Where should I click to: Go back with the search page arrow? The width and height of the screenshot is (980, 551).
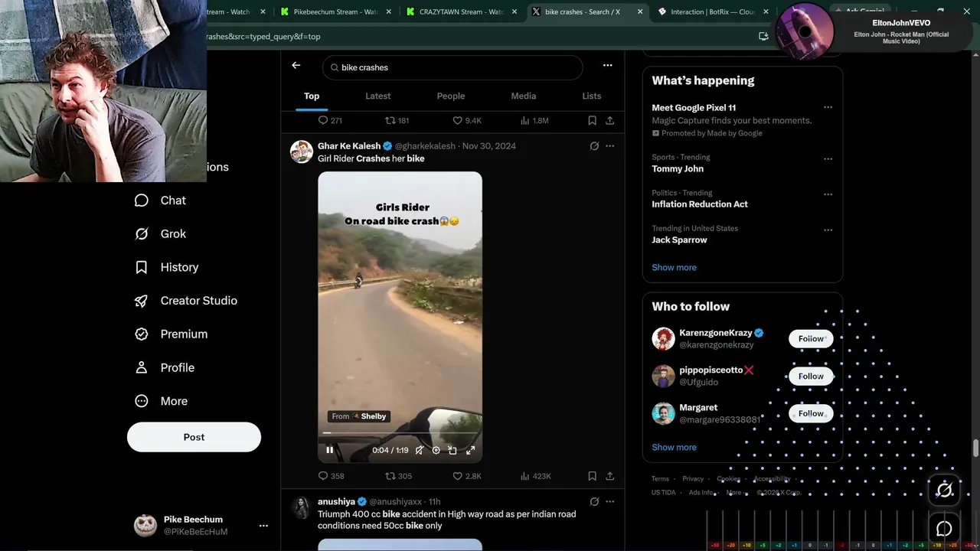point(296,66)
